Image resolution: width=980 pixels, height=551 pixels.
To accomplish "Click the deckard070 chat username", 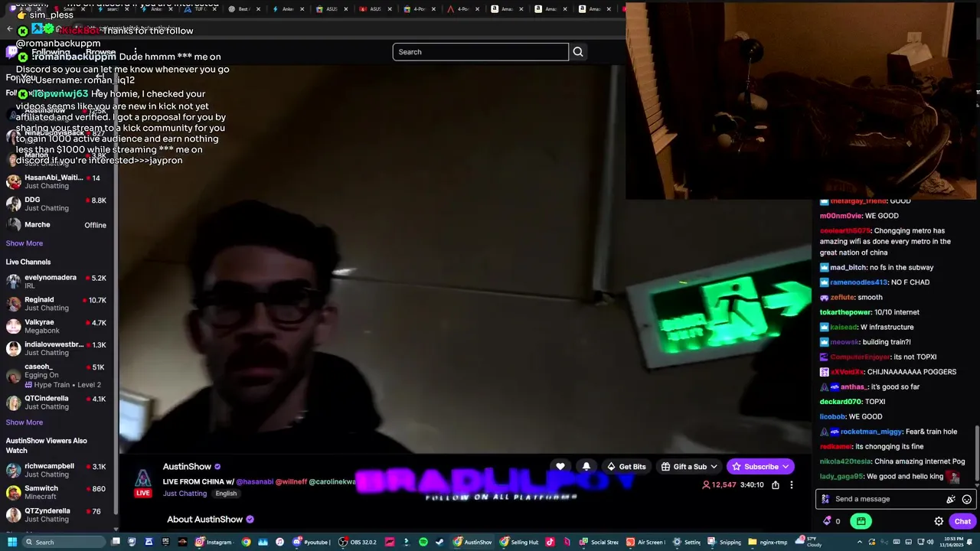I will click(841, 402).
